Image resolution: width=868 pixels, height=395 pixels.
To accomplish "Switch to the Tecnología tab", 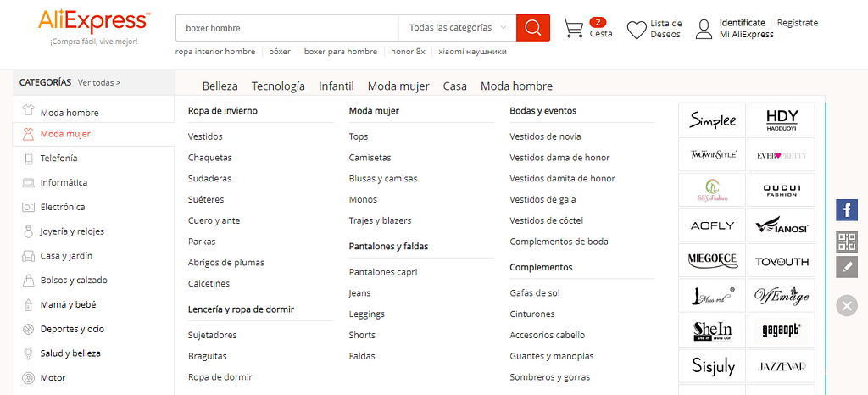I will [x=278, y=86].
